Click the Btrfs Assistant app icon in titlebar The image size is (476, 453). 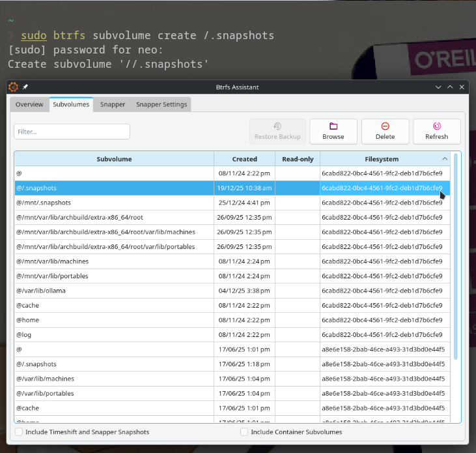14,87
